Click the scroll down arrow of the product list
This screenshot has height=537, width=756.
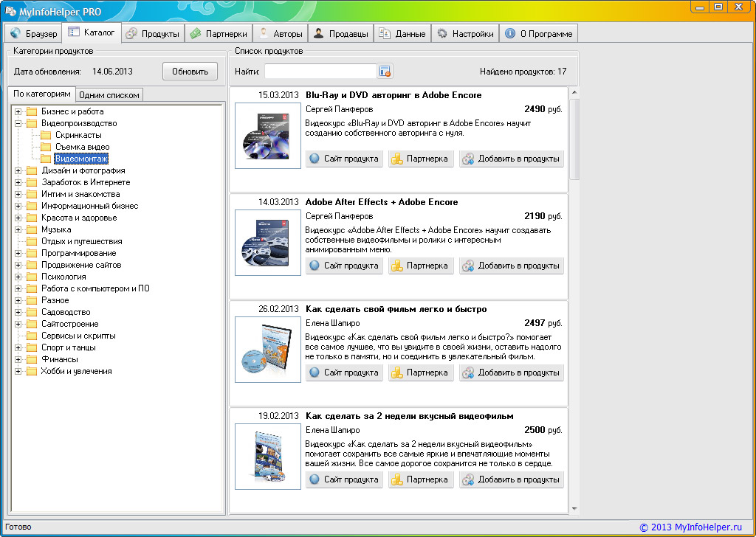[x=574, y=508]
